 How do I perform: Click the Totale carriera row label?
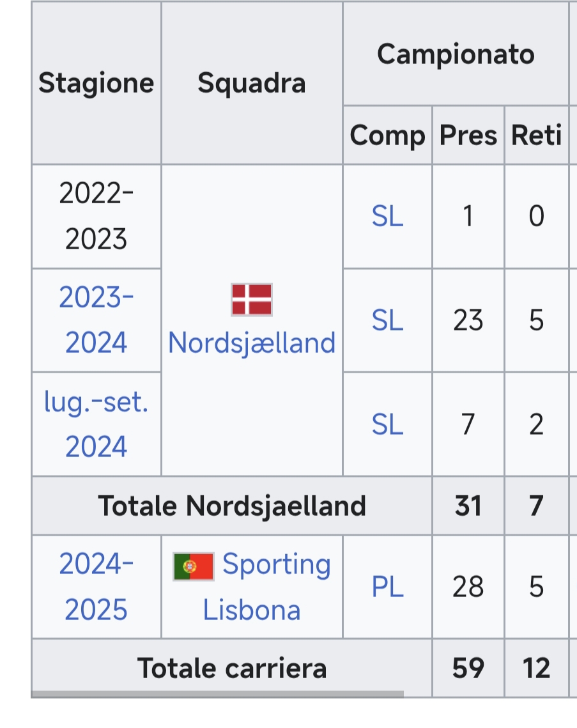tap(232, 668)
